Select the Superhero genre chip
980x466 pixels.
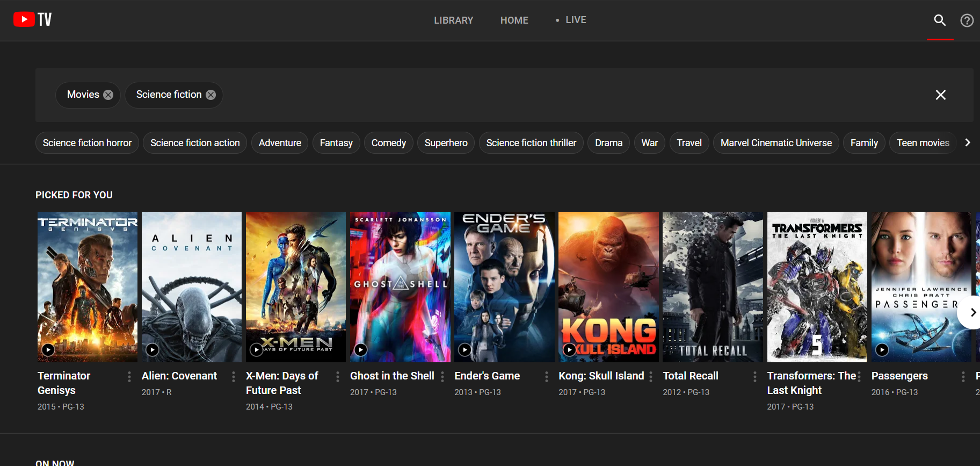click(x=446, y=142)
